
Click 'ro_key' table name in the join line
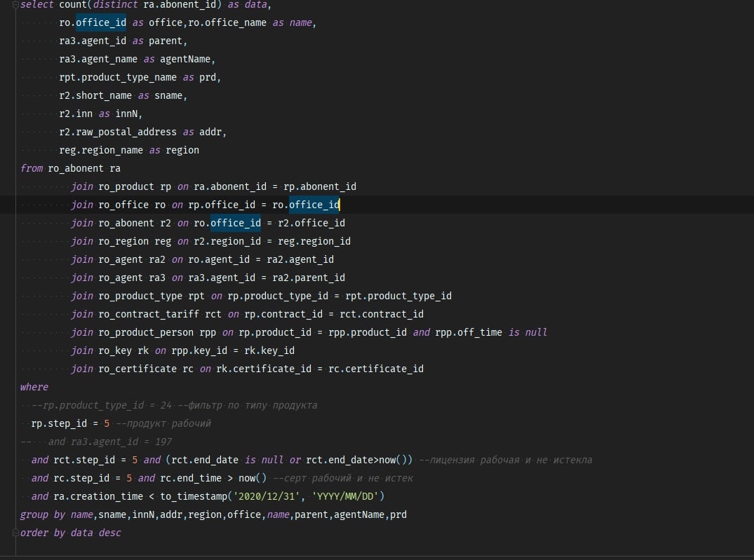pyautogui.click(x=115, y=351)
